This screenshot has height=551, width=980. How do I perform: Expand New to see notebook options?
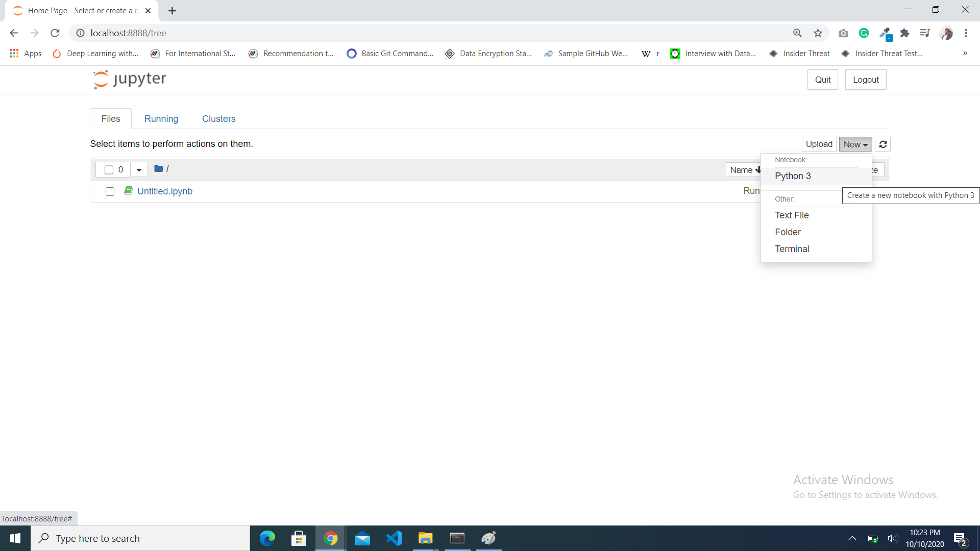[855, 144]
